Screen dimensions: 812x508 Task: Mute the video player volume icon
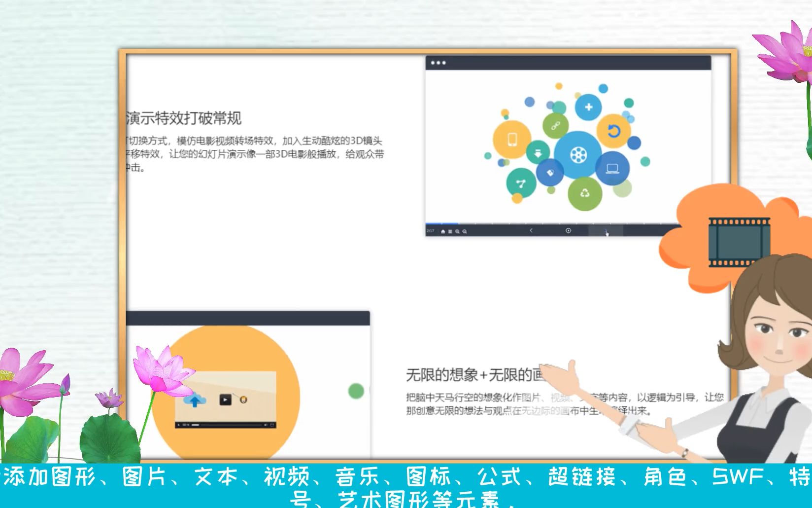pyautogui.click(x=266, y=425)
